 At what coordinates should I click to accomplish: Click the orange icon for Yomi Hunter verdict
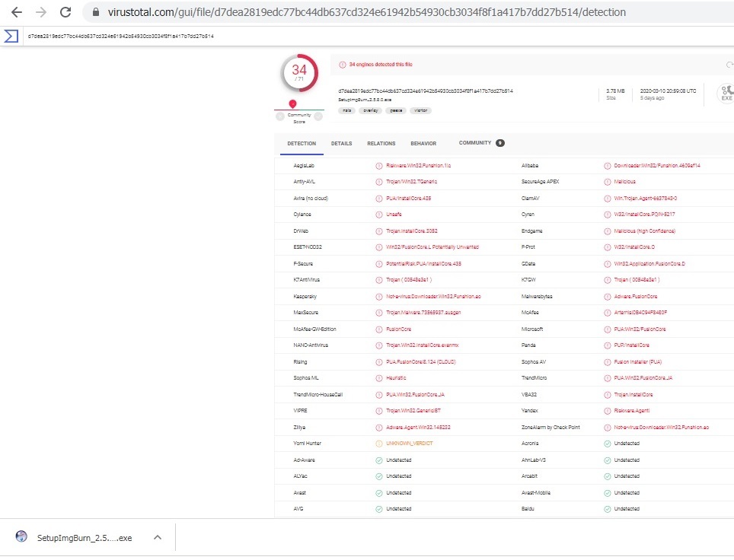tap(379, 444)
